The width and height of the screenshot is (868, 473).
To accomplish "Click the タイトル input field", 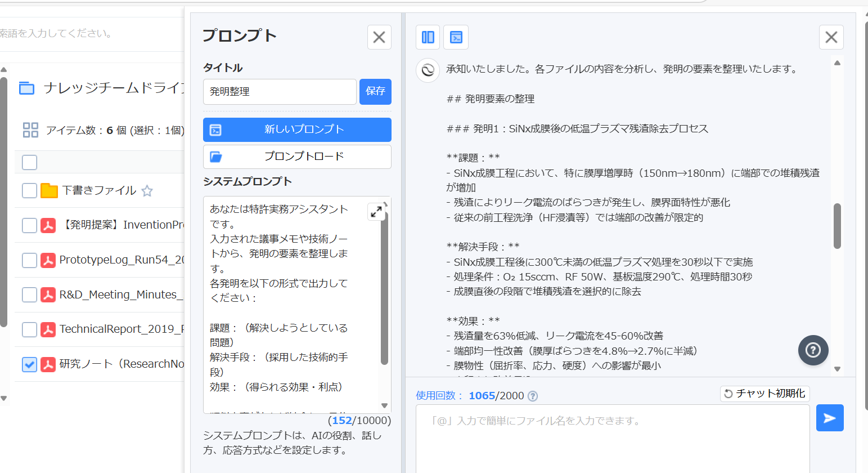I will pos(280,92).
